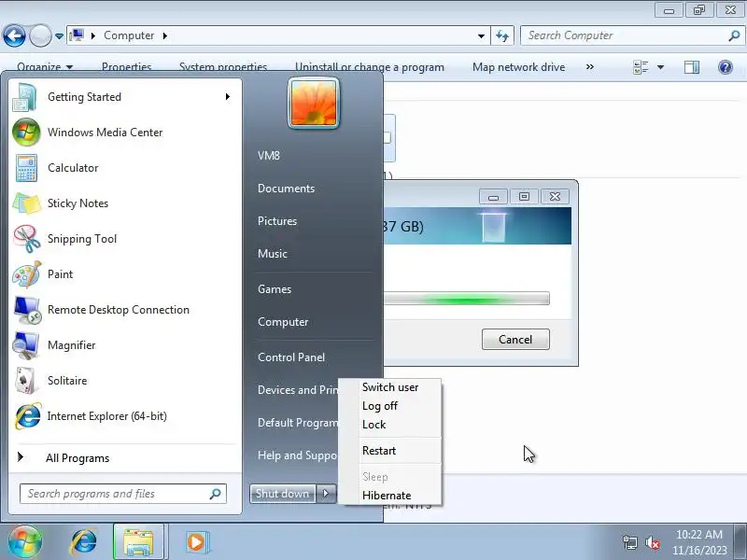Click the Explorer forward arrow button
This screenshot has height=560, width=747.
40,35
